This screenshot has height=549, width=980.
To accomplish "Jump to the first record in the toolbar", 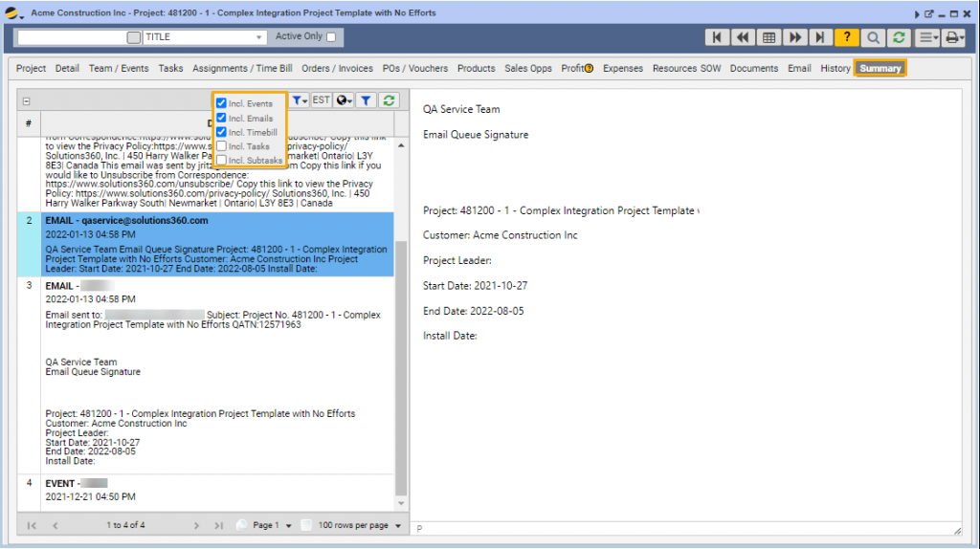I will [x=717, y=37].
